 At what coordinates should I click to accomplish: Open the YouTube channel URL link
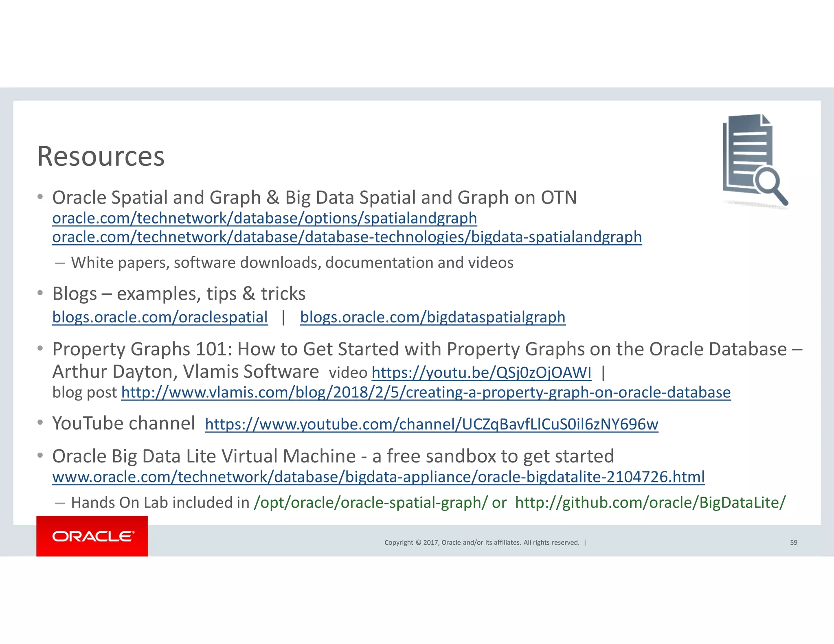click(x=432, y=424)
